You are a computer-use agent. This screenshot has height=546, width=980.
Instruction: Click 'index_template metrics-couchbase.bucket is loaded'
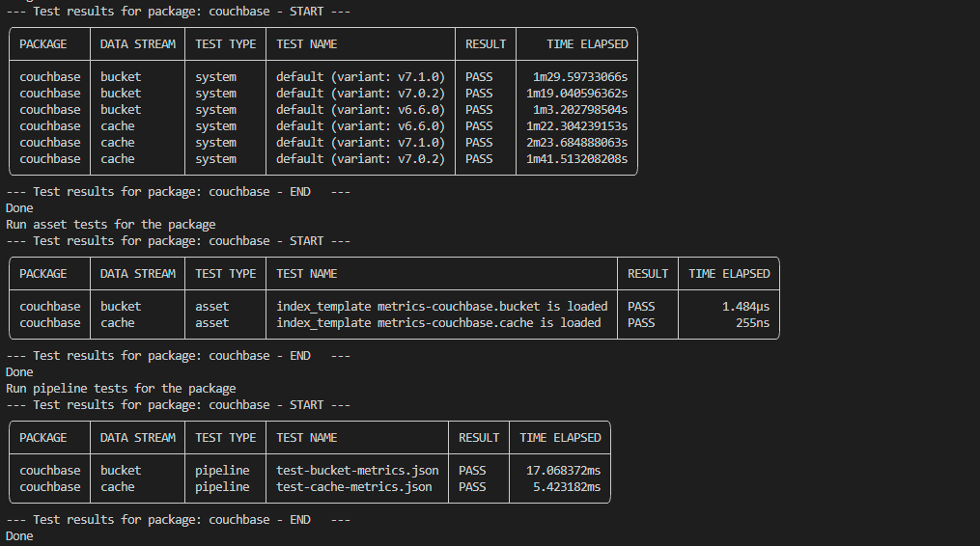pos(442,307)
